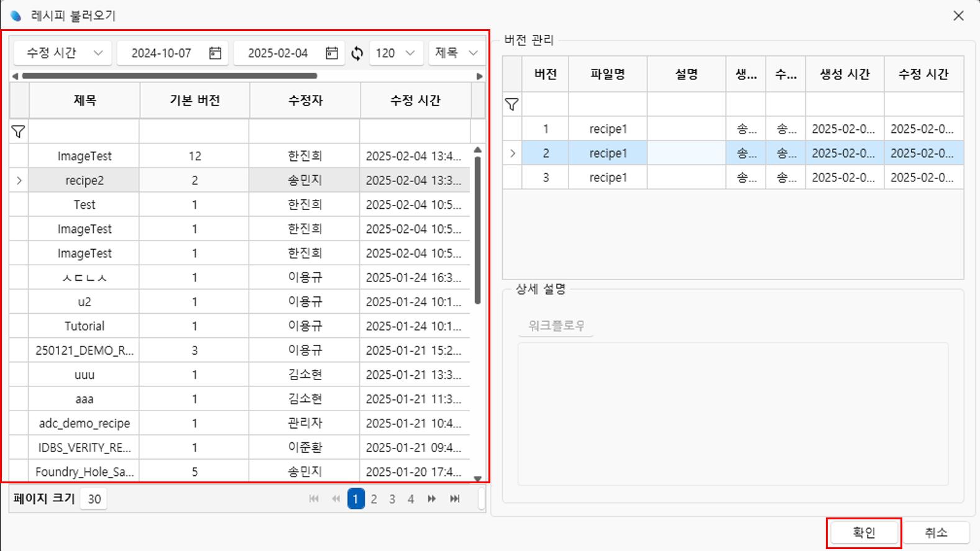Jump to the last page of recipes
Image resolution: width=980 pixels, height=551 pixels.
[455, 499]
